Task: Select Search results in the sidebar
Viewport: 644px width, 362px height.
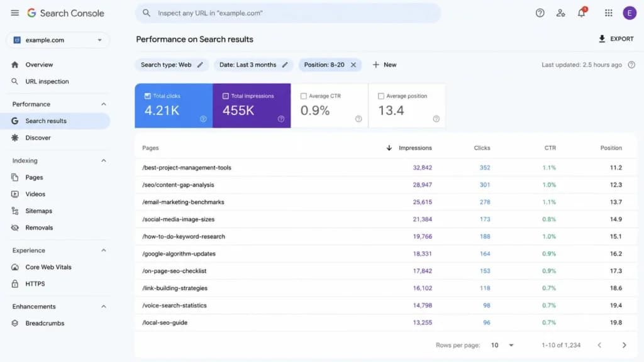Action: click(55, 121)
